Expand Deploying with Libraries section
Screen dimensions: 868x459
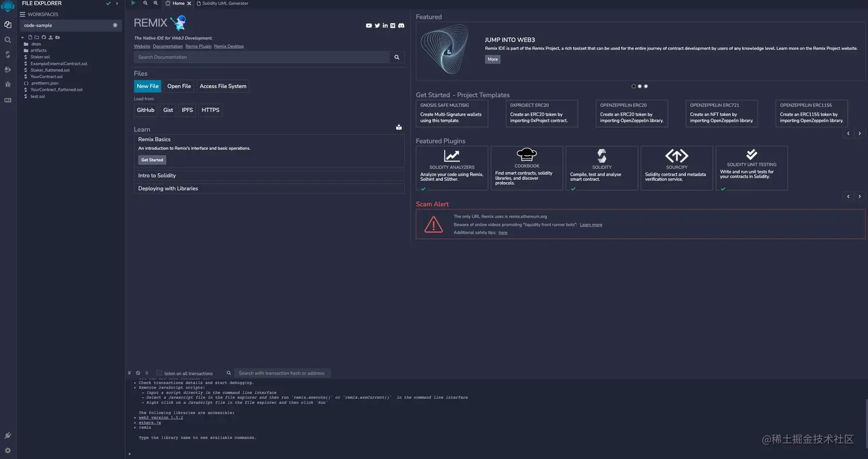[269, 188]
